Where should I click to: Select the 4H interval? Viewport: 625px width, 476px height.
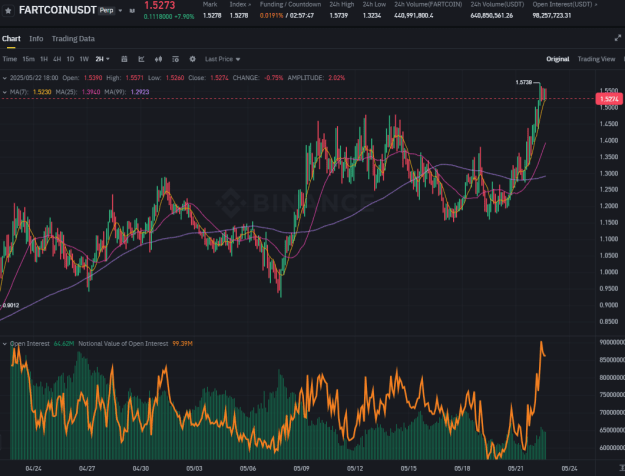(57, 59)
